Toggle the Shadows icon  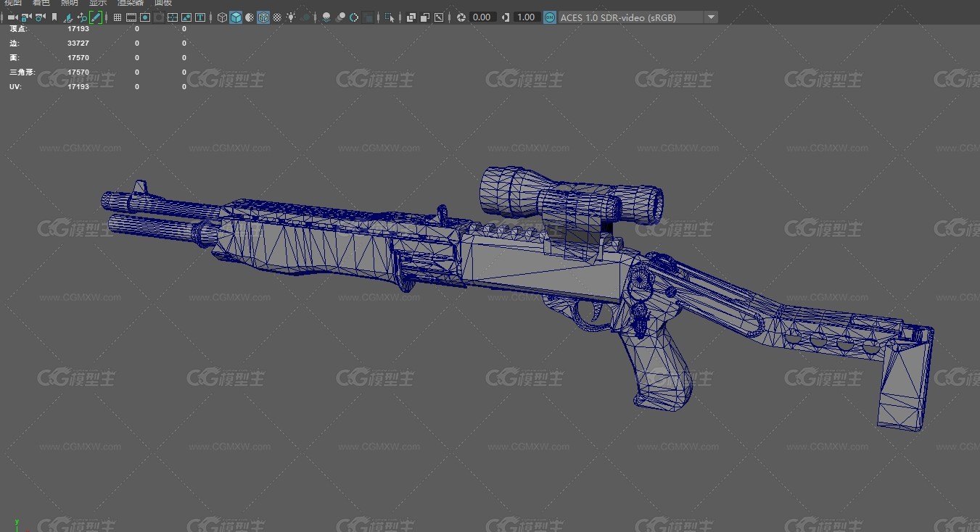tap(307, 17)
